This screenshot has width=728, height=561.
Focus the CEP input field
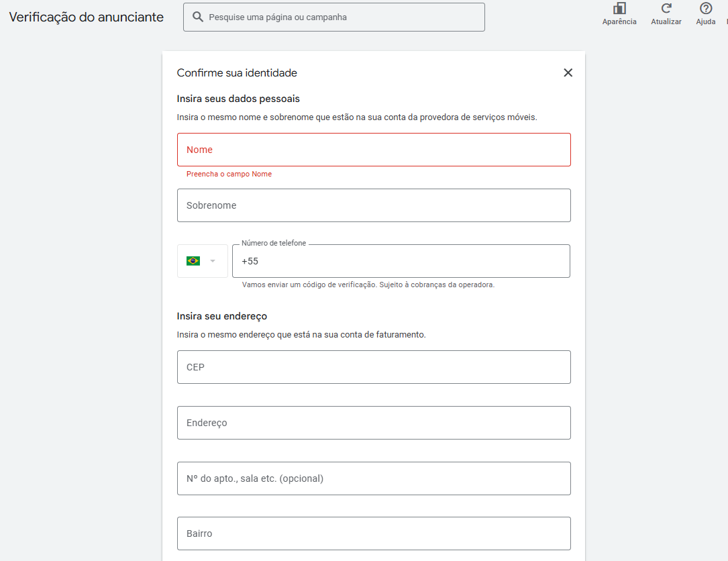(x=374, y=367)
